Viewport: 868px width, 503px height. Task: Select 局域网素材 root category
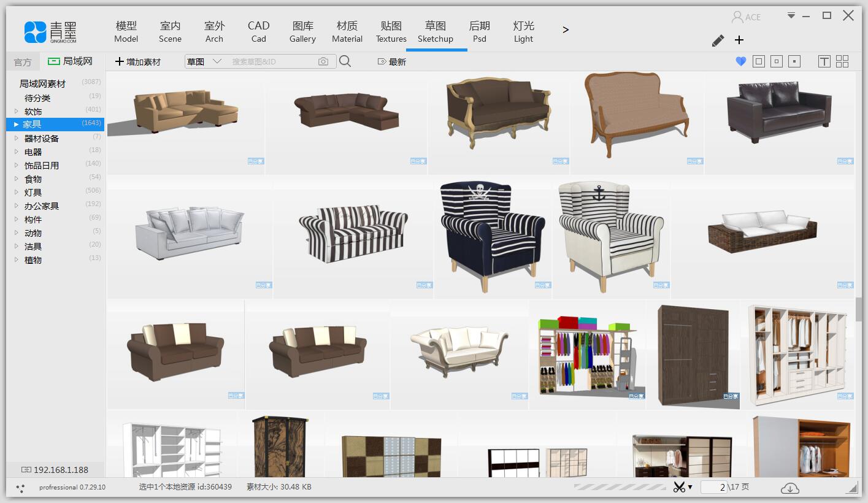[42, 83]
